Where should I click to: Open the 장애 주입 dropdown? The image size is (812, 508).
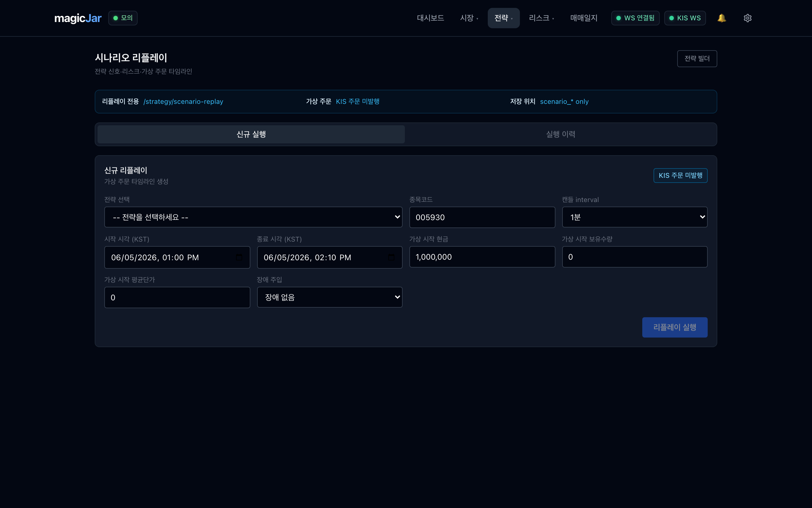click(x=330, y=297)
